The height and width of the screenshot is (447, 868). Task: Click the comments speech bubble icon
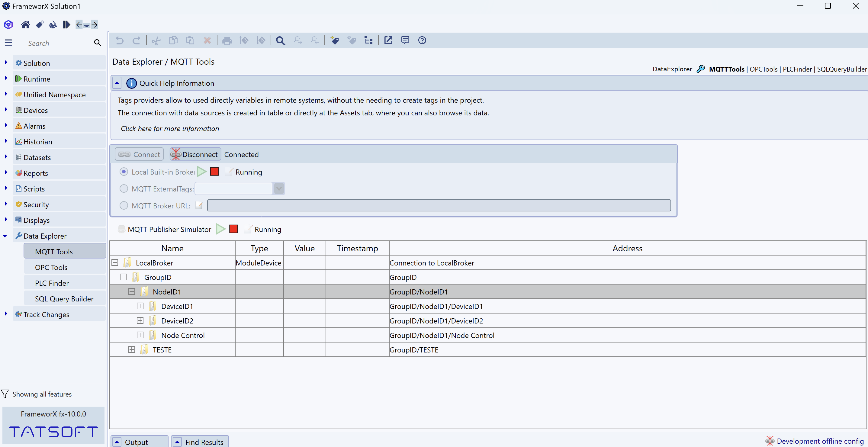click(405, 40)
